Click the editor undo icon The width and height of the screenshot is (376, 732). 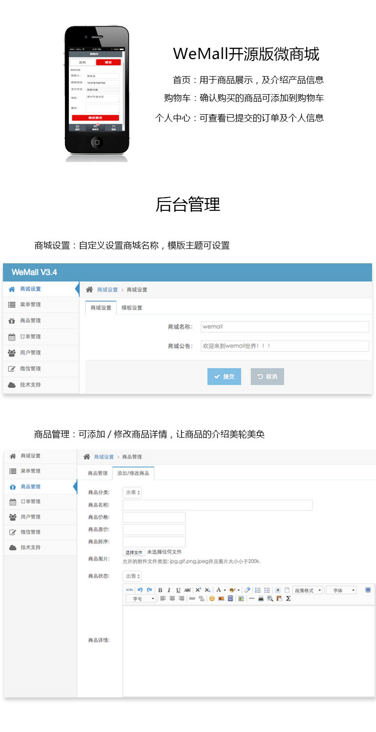(x=140, y=590)
